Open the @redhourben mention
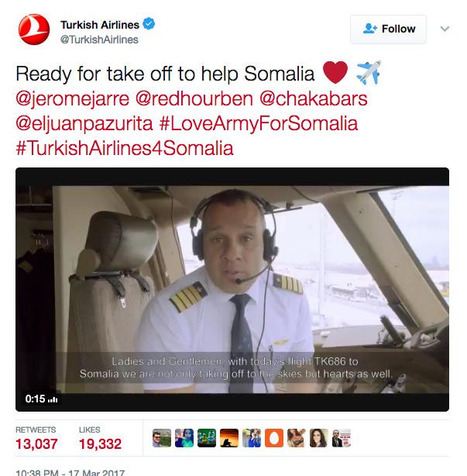Image resolution: width=467 pixels, height=476 pixels. pos(194,99)
